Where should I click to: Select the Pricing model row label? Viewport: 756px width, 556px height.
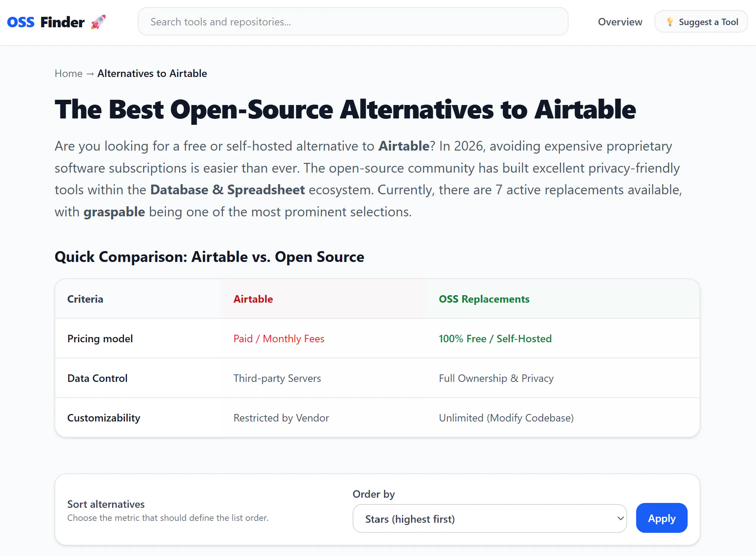click(100, 339)
